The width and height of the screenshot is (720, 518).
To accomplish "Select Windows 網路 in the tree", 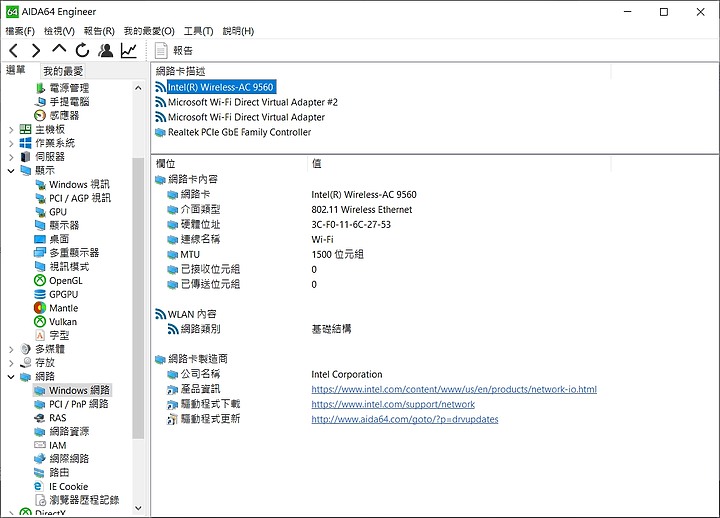I will pyautogui.click(x=79, y=390).
